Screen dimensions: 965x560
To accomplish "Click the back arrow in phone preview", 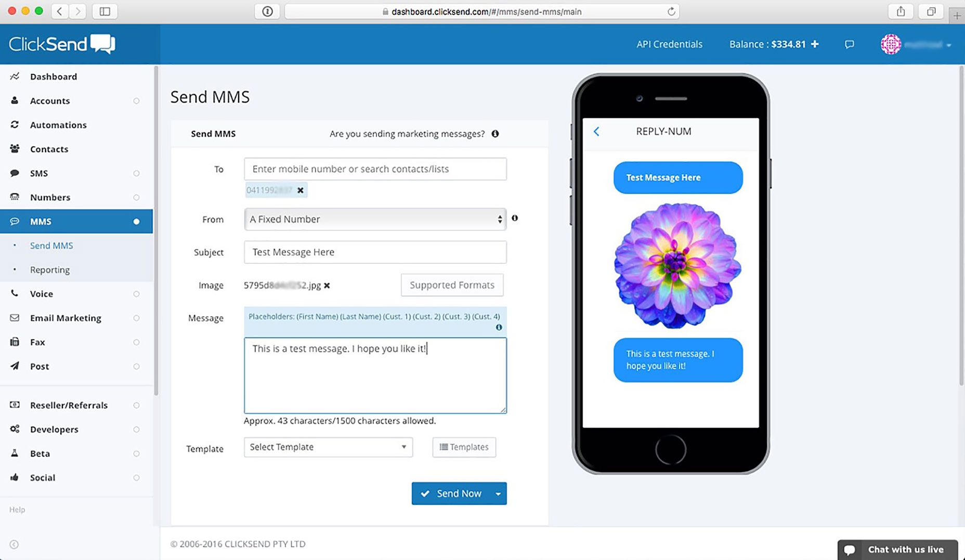I will coord(596,132).
